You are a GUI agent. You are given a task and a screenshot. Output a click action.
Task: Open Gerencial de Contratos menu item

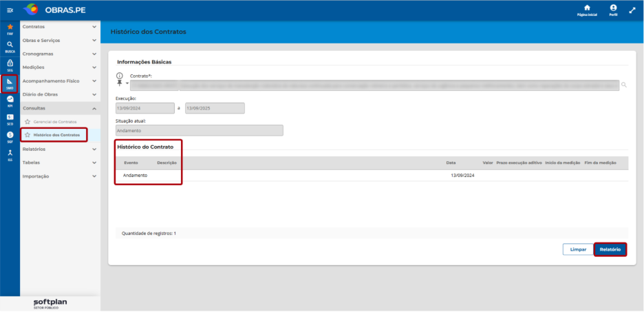pyautogui.click(x=55, y=122)
